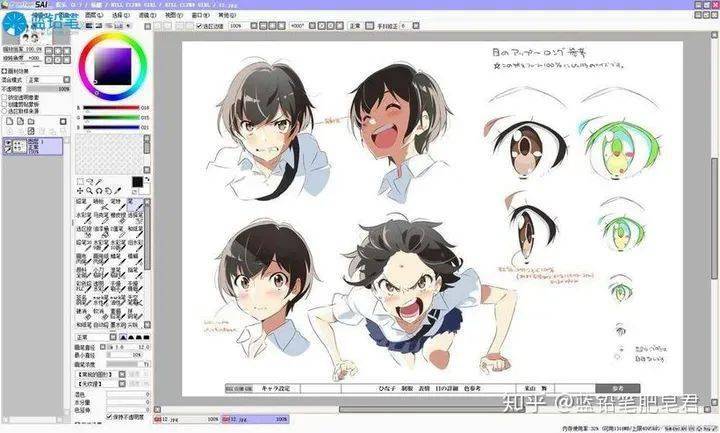The width and height of the screenshot is (720, 433).
Task: Uncheck the keep opacity checkbox below brush settings
Action: click(109, 416)
